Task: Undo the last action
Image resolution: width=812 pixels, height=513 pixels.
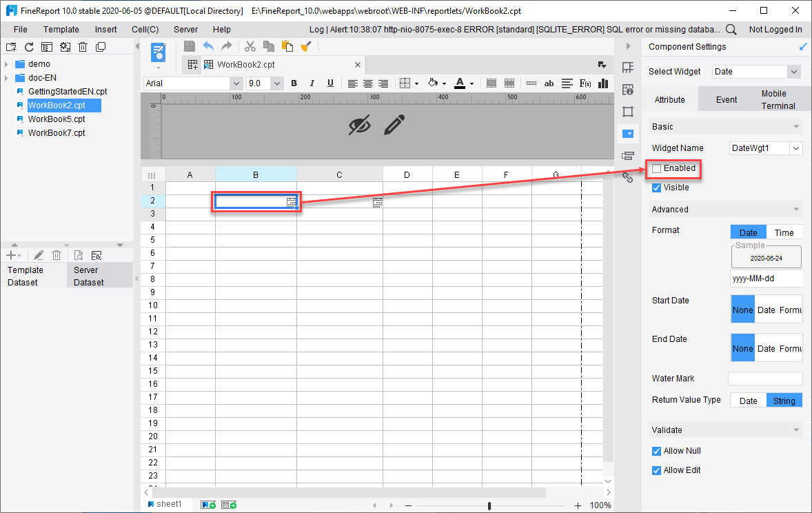Action: (208, 47)
